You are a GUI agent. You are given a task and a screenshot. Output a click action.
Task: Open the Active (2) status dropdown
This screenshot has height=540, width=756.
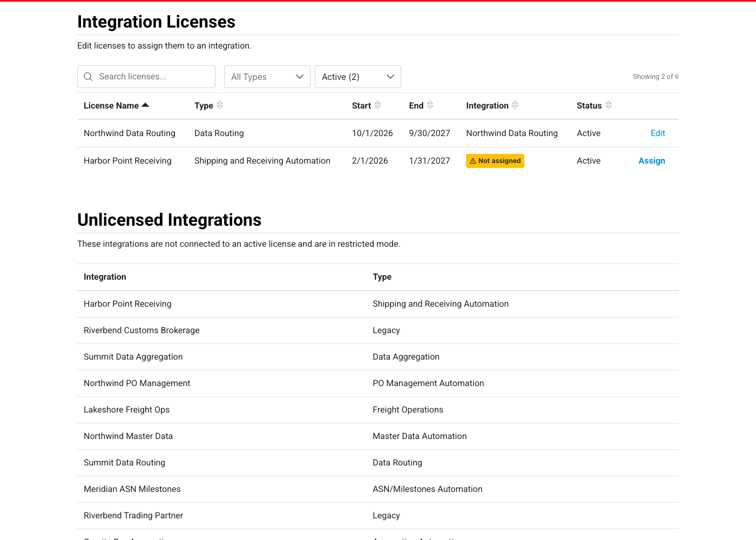(358, 77)
